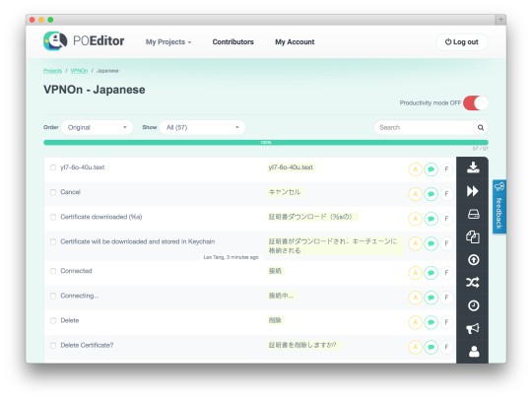Check the Certificate downloaded (%s) checkbox
Image resolution: width=532 pixels, height=400 pixels.
click(53, 217)
